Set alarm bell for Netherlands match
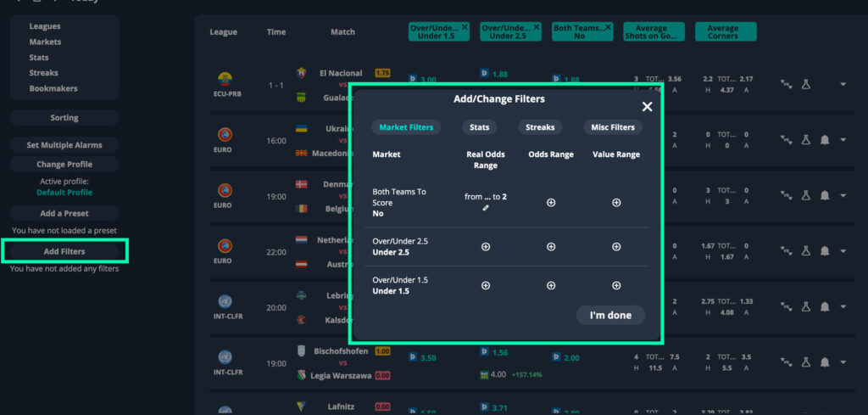 (x=825, y=251)
